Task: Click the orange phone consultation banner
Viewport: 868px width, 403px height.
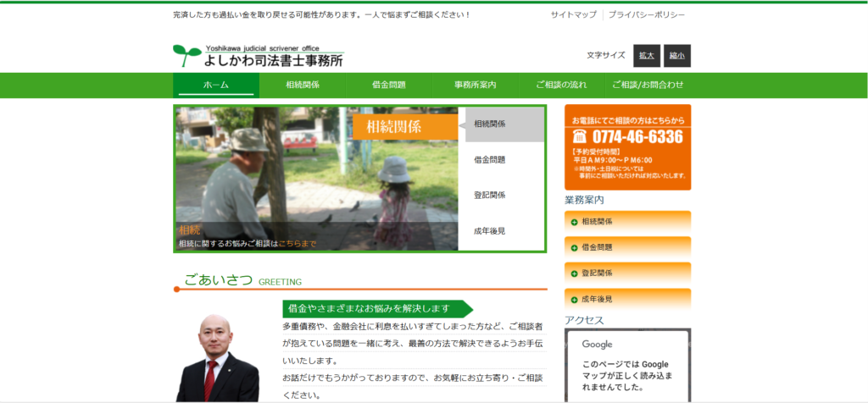Action: 627,147
